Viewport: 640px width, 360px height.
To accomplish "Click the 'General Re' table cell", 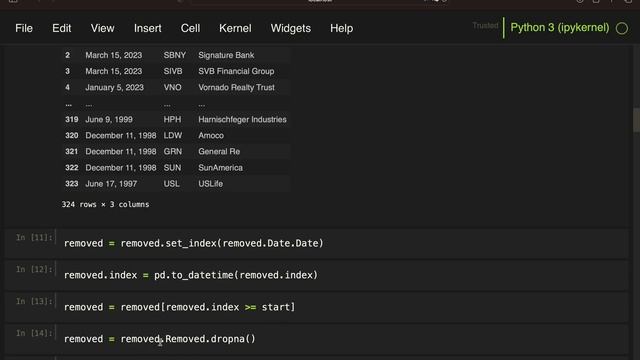I will [x=219, y=151].
